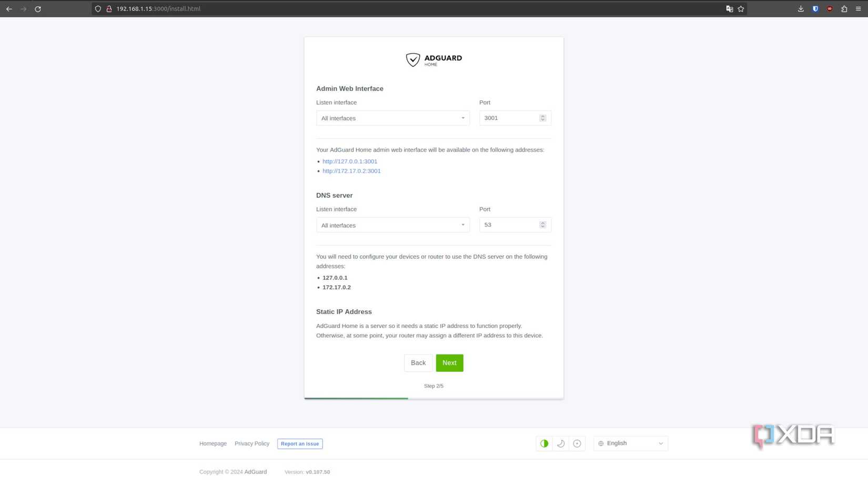Open the extensions puzzle piece icon
Screen dimensions: 868x483
point(844,9)
